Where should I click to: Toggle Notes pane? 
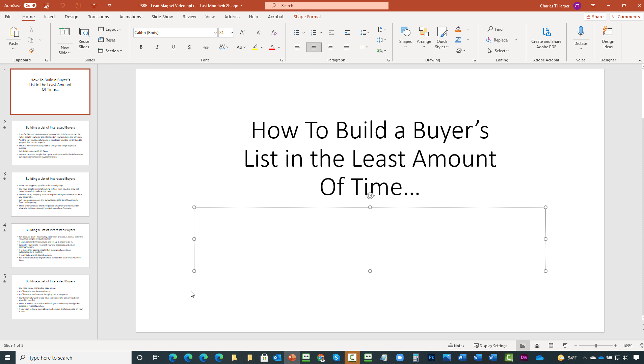(456, 345)
